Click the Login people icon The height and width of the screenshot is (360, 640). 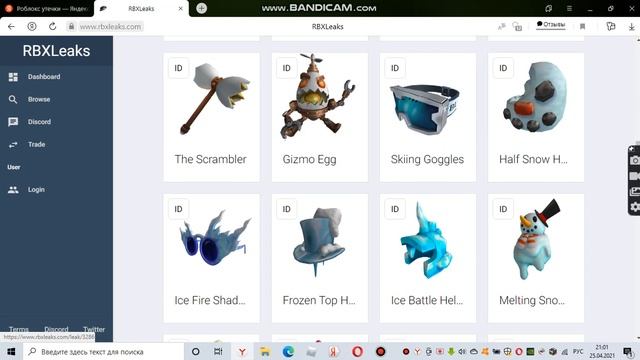pos(13,189)
